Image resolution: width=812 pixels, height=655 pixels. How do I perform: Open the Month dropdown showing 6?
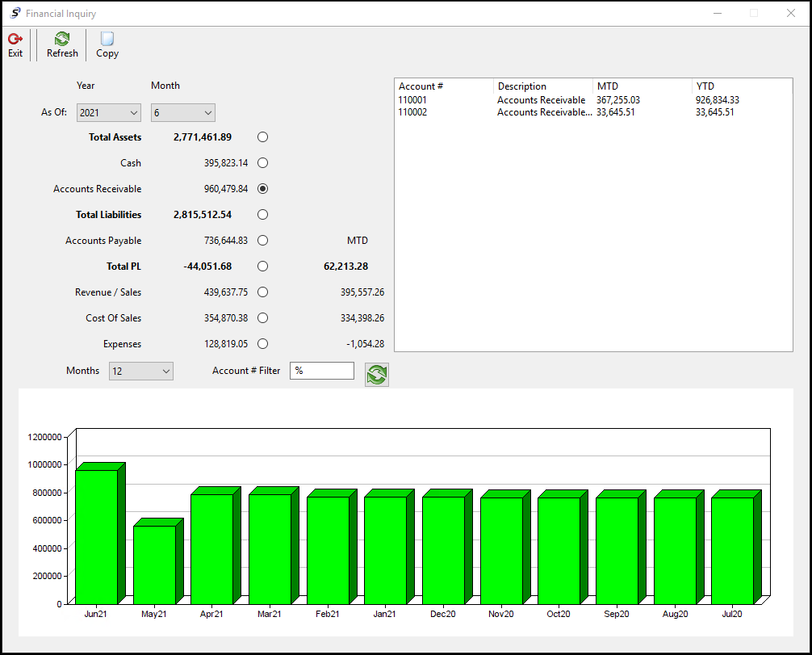tap(182, 112)
